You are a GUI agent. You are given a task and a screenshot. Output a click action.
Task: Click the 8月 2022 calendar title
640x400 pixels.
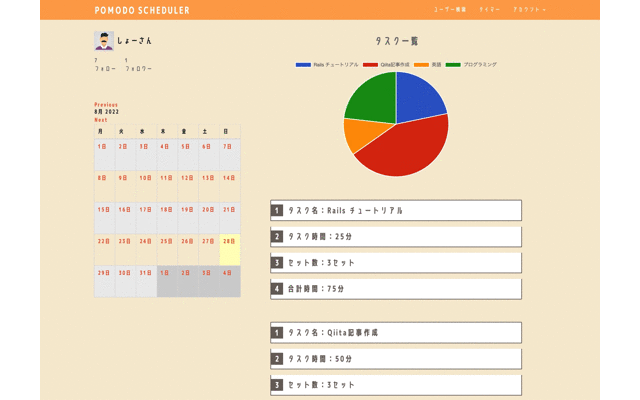tap(107, 112)
